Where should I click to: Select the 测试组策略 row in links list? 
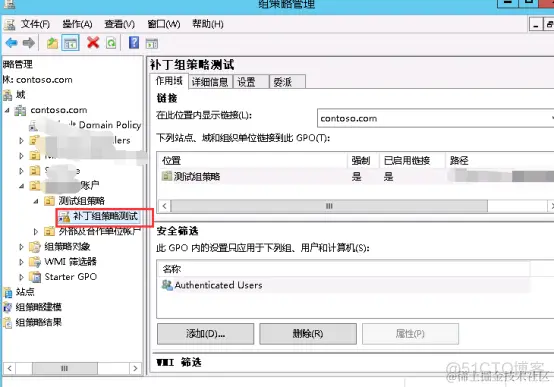point(355,176)
